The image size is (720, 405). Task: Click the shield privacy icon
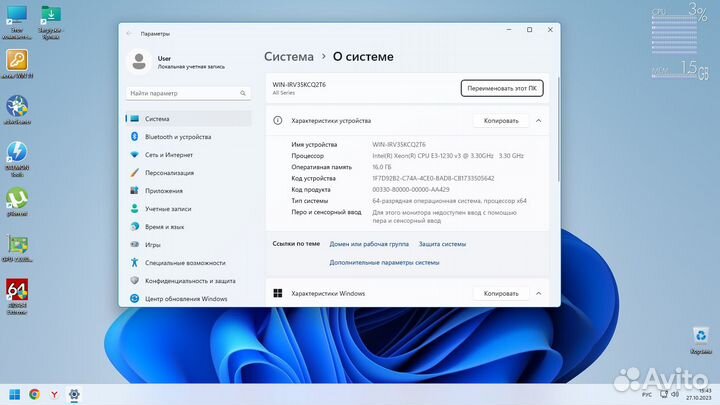[135, 280]
